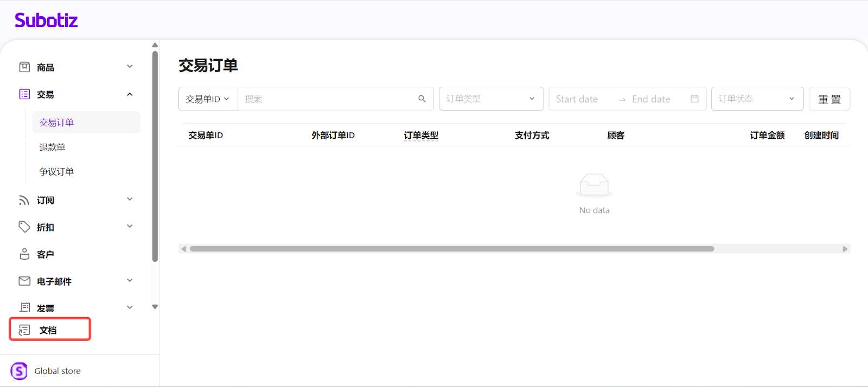Click the Start date field
This screenshot has height=387, width=868.
577,99
